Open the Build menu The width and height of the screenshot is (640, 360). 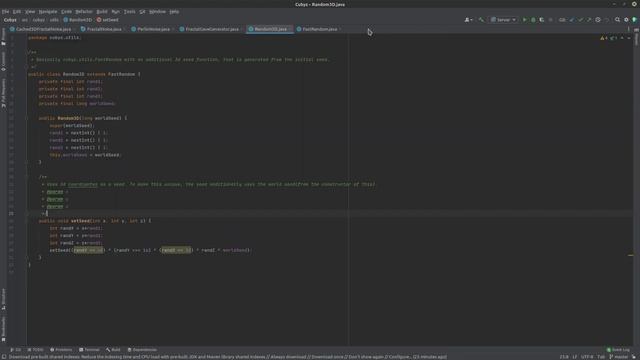point(102,11)
